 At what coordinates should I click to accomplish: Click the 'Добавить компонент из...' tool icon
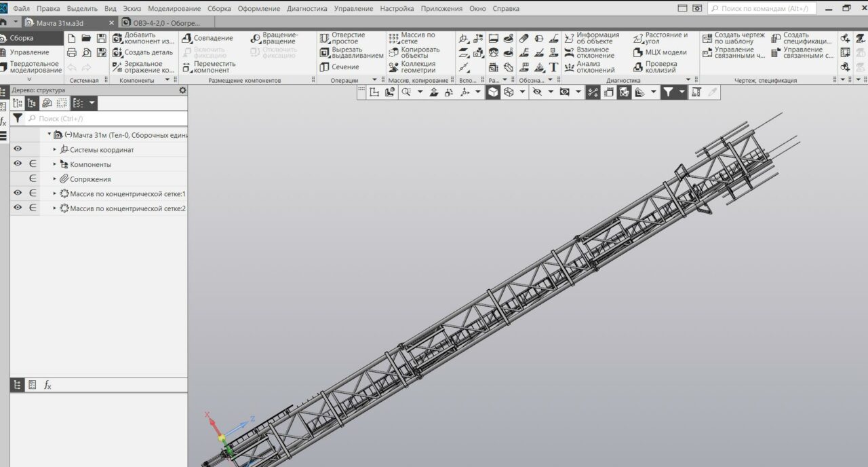[x=117, y=38]
